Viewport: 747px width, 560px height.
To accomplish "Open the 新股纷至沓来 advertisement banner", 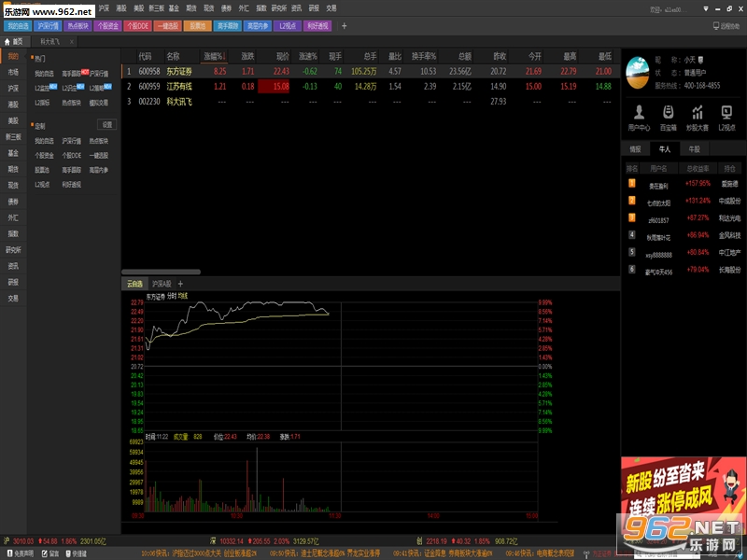I will [684, 496].
